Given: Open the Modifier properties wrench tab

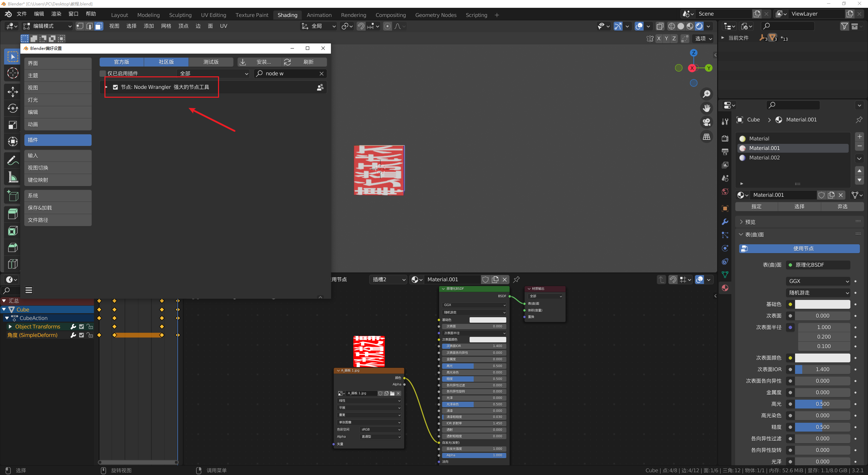Looking at the screenshot, I should (x=725, y=222).
